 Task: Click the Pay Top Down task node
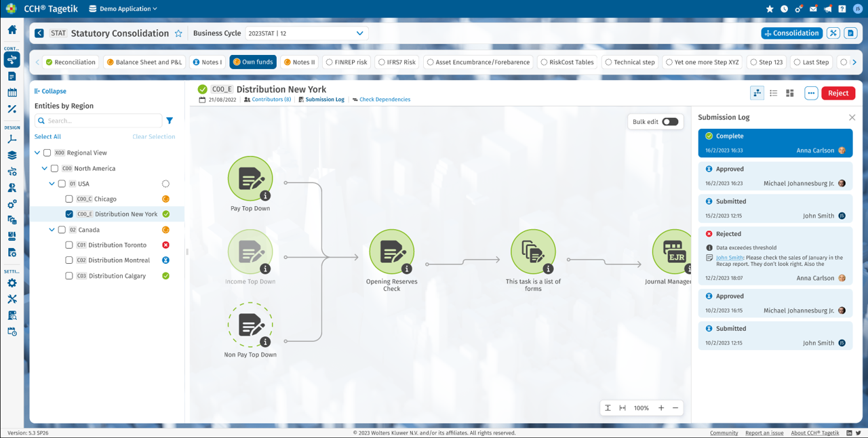coord(250,179)
